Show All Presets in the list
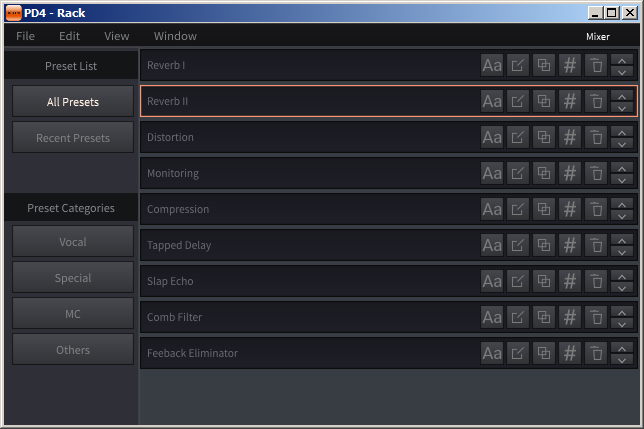The width and height of the screenshot is (644, 429). click(73, 101)
